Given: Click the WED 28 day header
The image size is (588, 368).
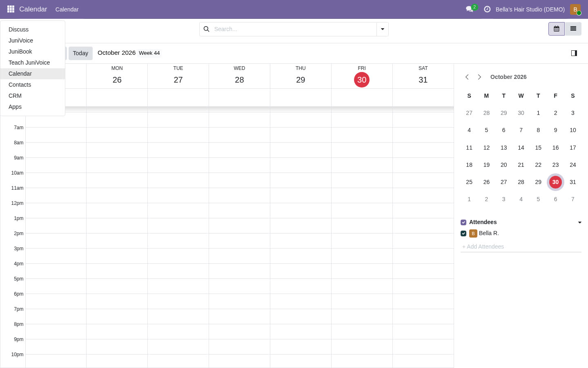Looking at the screenshot, I should (239, 76).
